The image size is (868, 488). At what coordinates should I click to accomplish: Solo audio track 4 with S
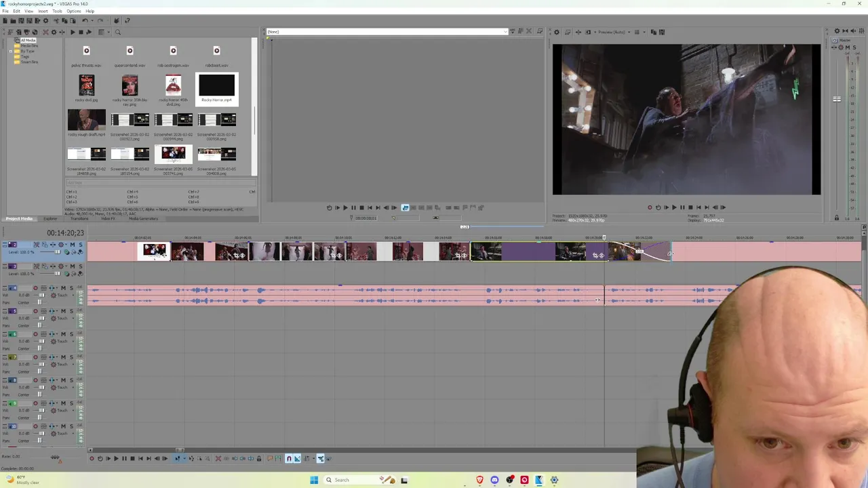[71, 288]
